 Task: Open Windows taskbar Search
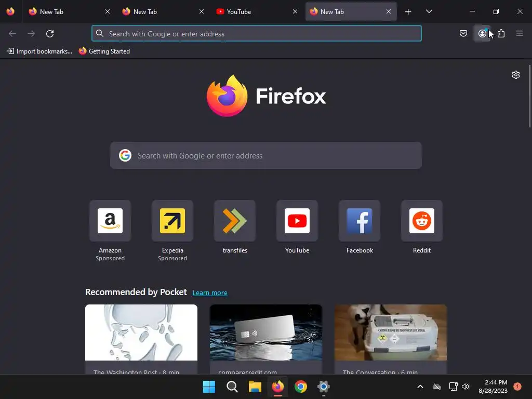pos(232,387)
